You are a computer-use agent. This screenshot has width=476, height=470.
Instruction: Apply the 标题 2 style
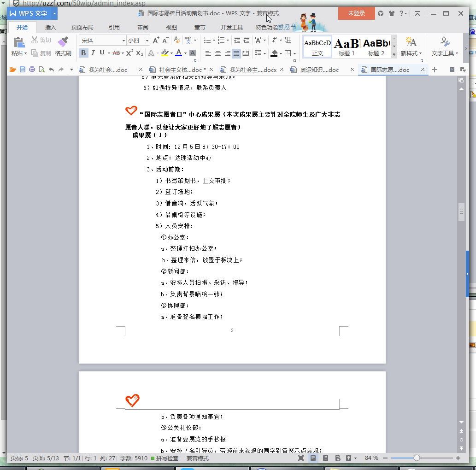pyautogui.click(x=376, y=47)
